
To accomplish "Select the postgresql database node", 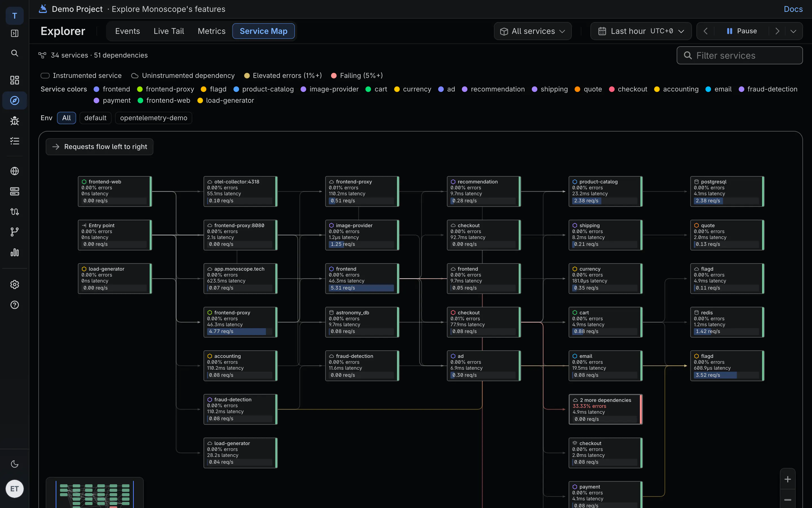I will point(727,191).
